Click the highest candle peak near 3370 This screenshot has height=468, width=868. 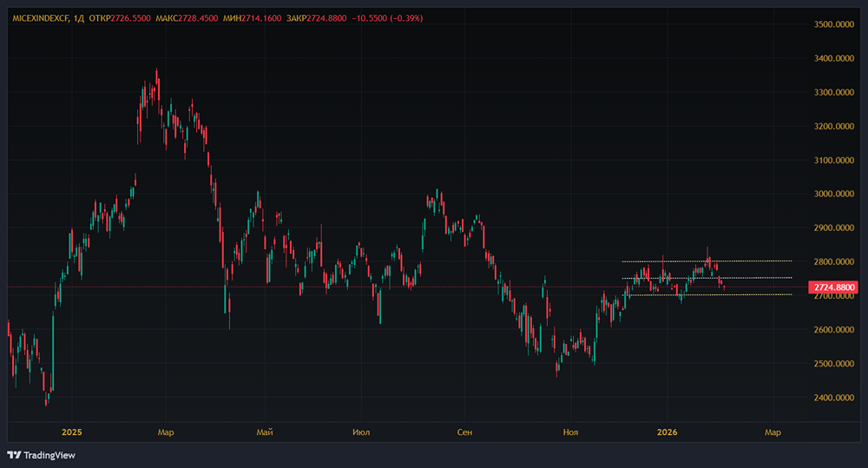(156, 71)
